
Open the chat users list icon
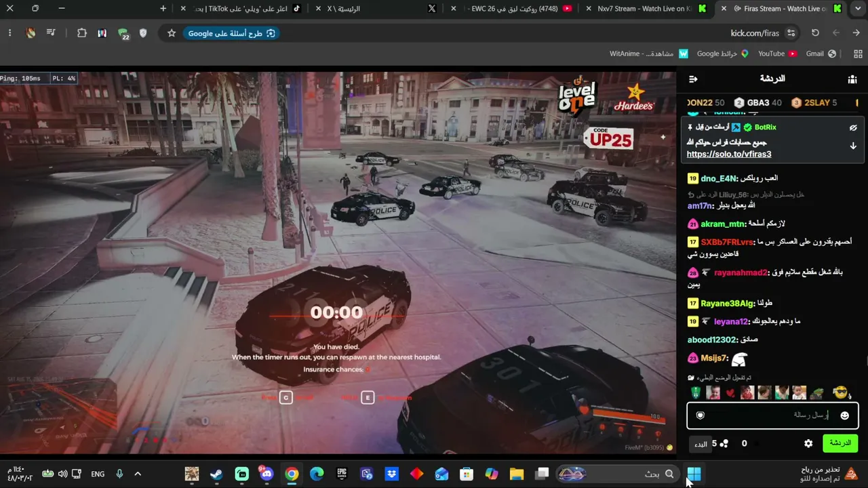852,79
